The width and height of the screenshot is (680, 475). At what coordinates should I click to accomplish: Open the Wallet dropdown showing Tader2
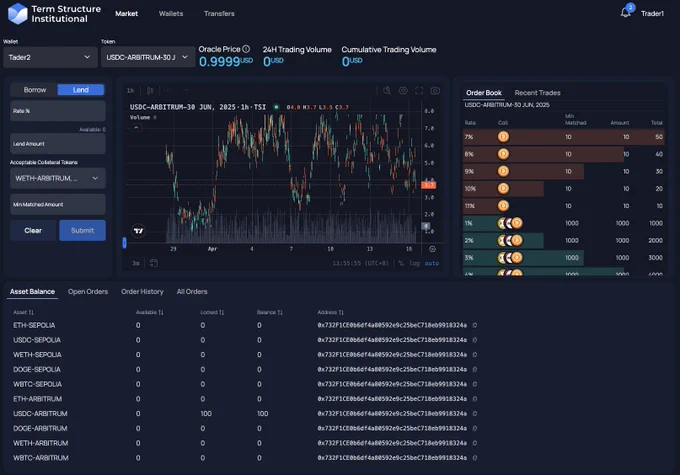[x=50, y=57]
